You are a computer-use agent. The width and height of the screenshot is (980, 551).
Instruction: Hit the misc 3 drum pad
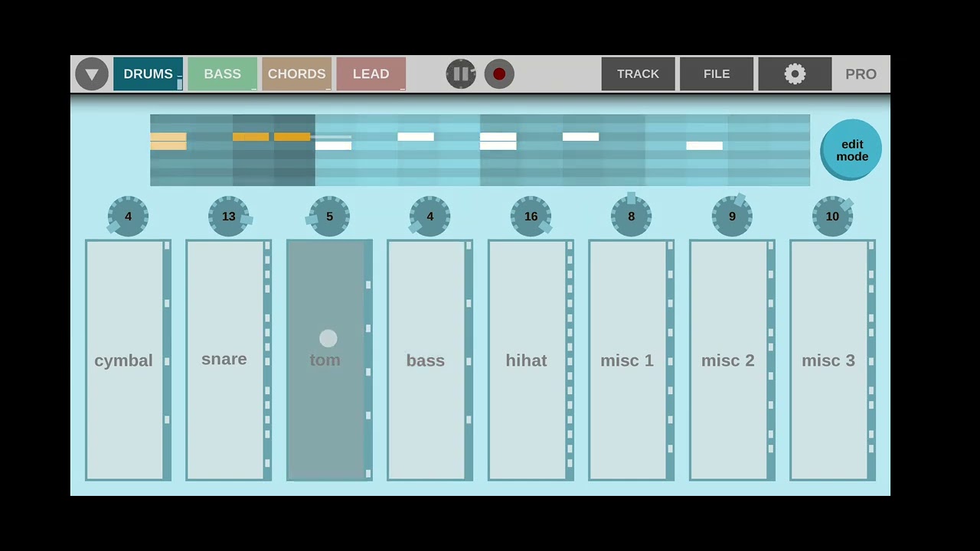(832, 360)
